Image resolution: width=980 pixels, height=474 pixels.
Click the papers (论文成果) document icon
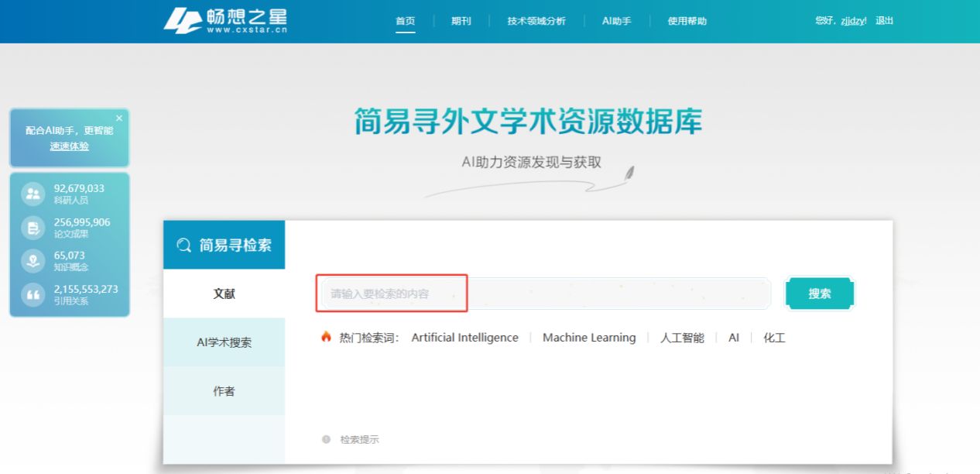[x=33, y=228]
